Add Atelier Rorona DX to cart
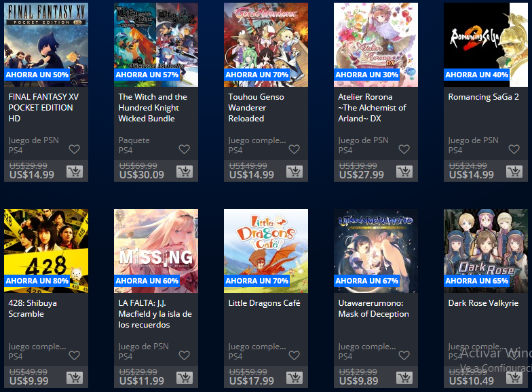Viewport: 532px width, 392px height. [x=404, y=172]
